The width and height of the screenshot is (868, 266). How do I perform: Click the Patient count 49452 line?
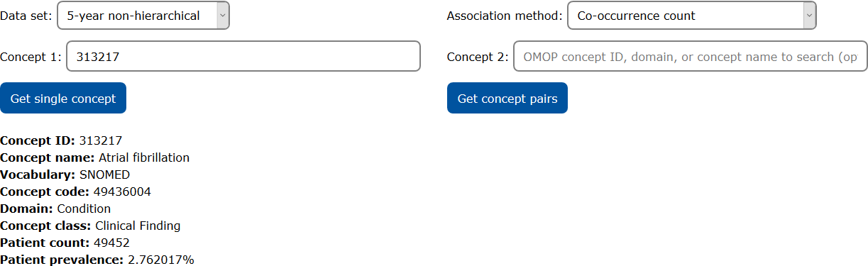pos(65,243)
